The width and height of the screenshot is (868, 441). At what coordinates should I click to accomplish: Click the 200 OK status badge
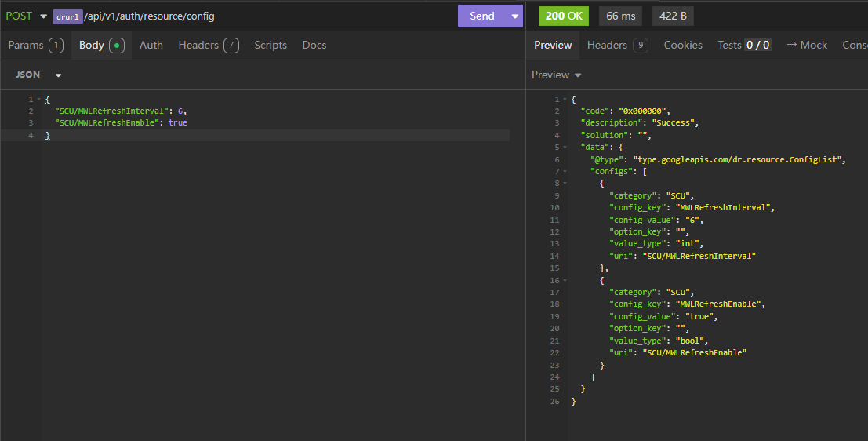(x=563, y=16)
